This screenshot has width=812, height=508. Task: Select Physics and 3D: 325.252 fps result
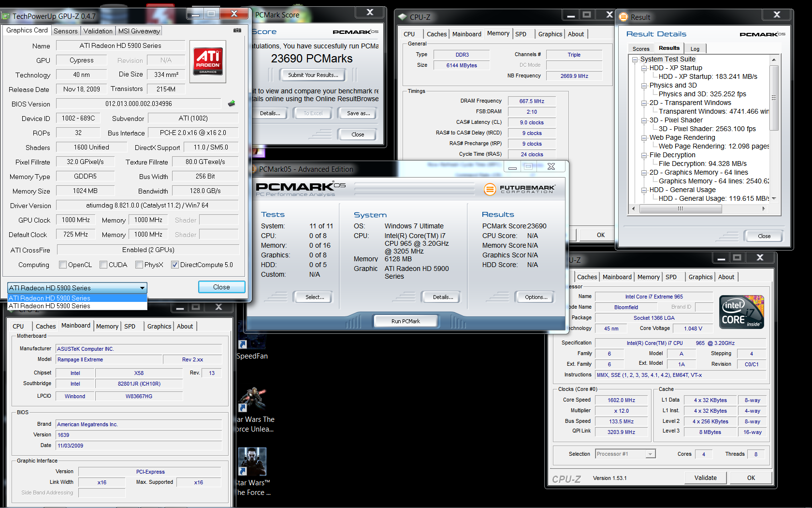pos(702,94)
